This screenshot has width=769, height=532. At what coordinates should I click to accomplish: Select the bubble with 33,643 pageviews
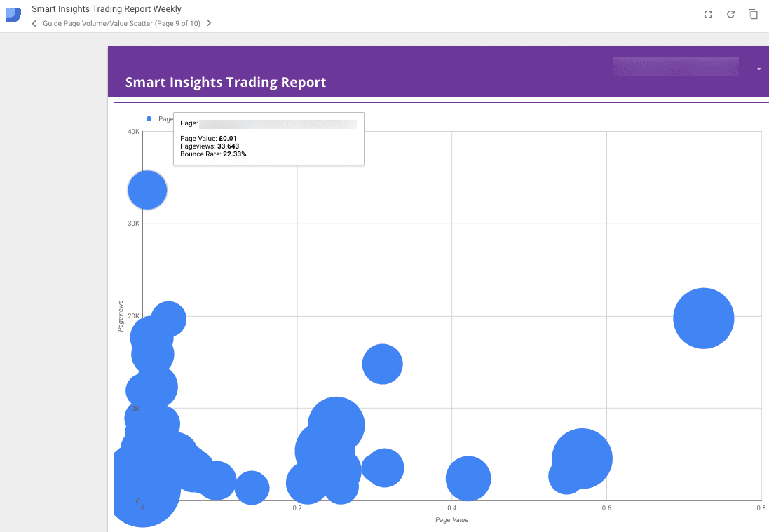point(147,190)
